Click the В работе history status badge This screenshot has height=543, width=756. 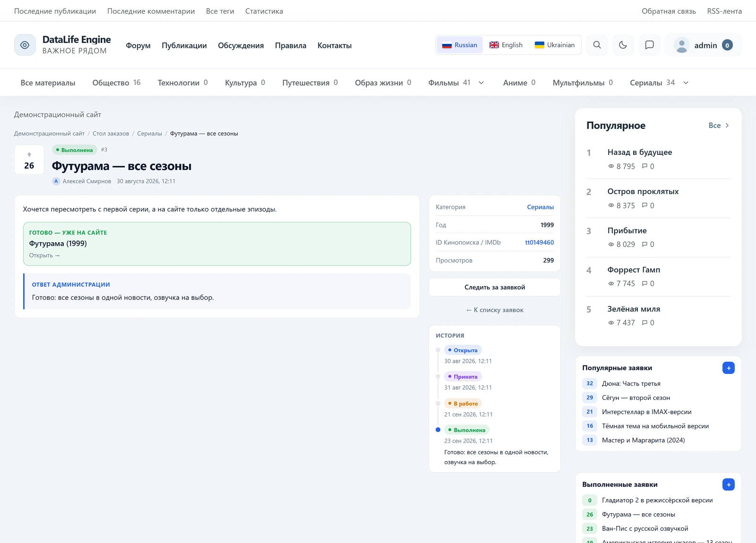[463, 404]
